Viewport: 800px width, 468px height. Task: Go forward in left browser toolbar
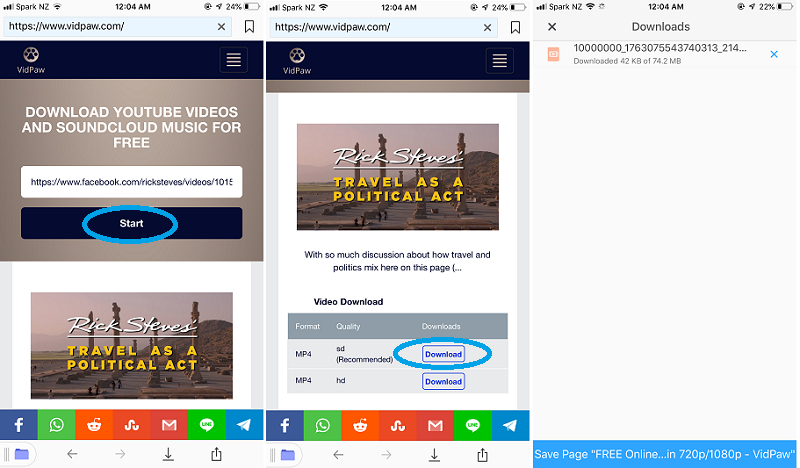click(120, 454)
